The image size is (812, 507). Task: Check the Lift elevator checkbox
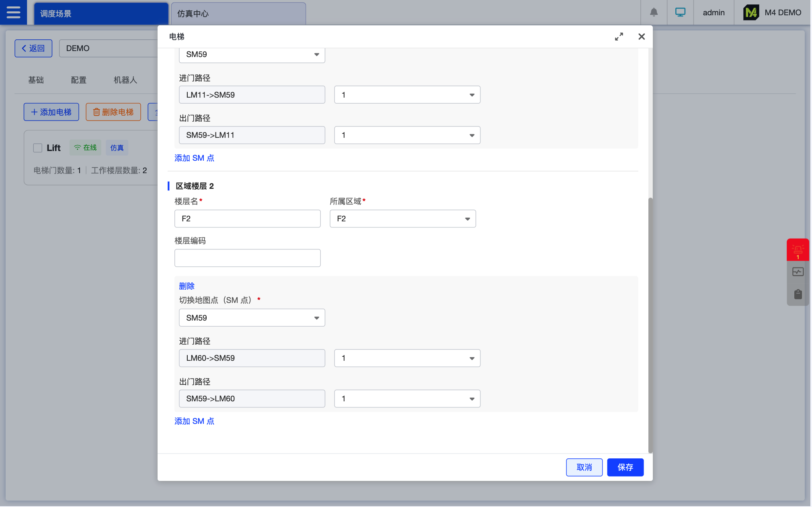tap(38, 148)
